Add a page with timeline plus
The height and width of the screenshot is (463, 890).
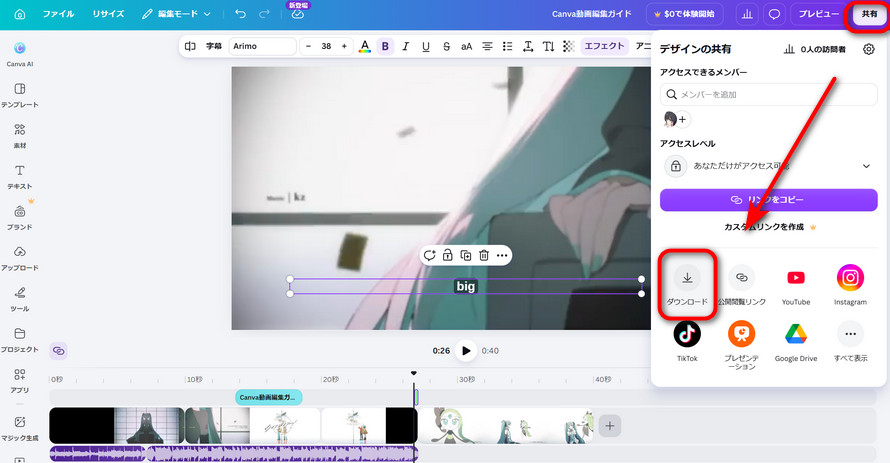[610, 426]
